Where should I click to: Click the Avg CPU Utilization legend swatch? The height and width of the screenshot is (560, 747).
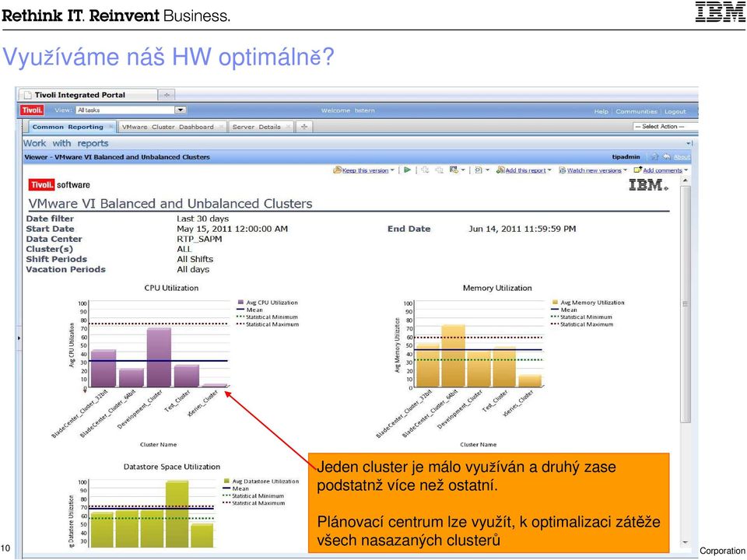(240, 302)
